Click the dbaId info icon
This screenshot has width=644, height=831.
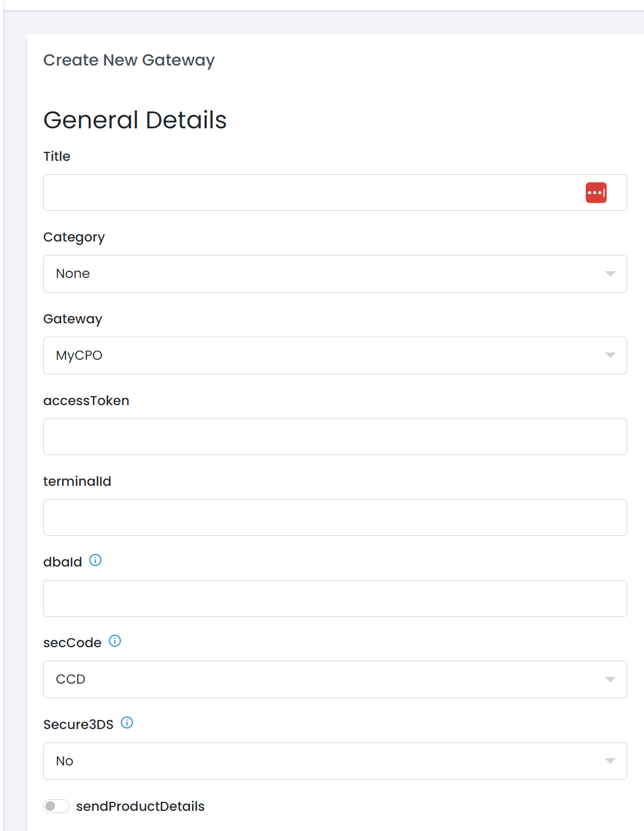click(x=95, y=560)
